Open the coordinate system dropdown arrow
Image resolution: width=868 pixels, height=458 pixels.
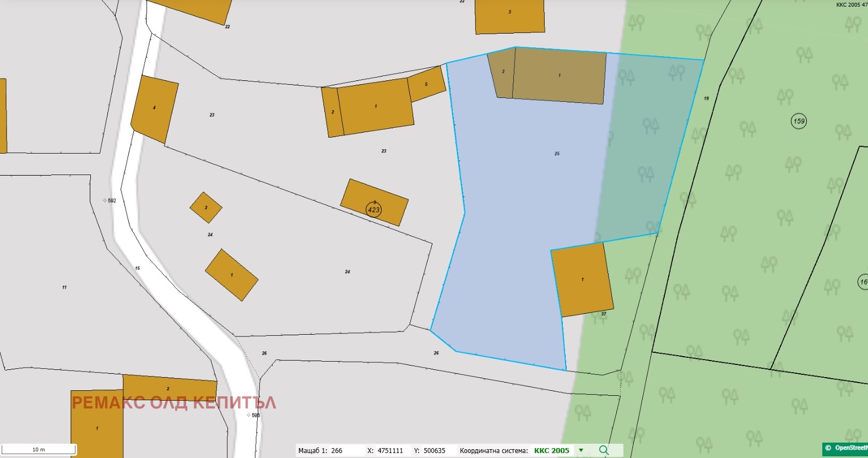[x=581, y=450]
